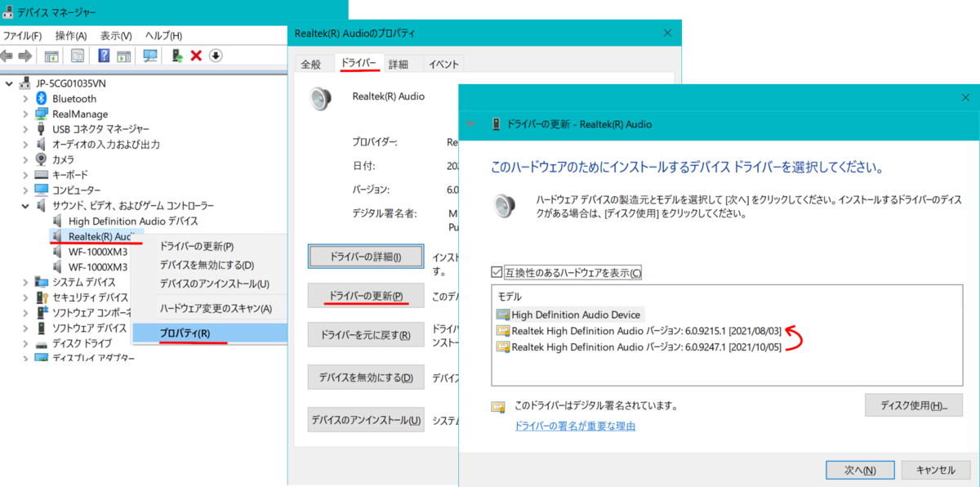Toggle 互換性のあるハードウェアを表示 checkbox
The height and width of the screenshot is (487, 980).
(497, 272)
